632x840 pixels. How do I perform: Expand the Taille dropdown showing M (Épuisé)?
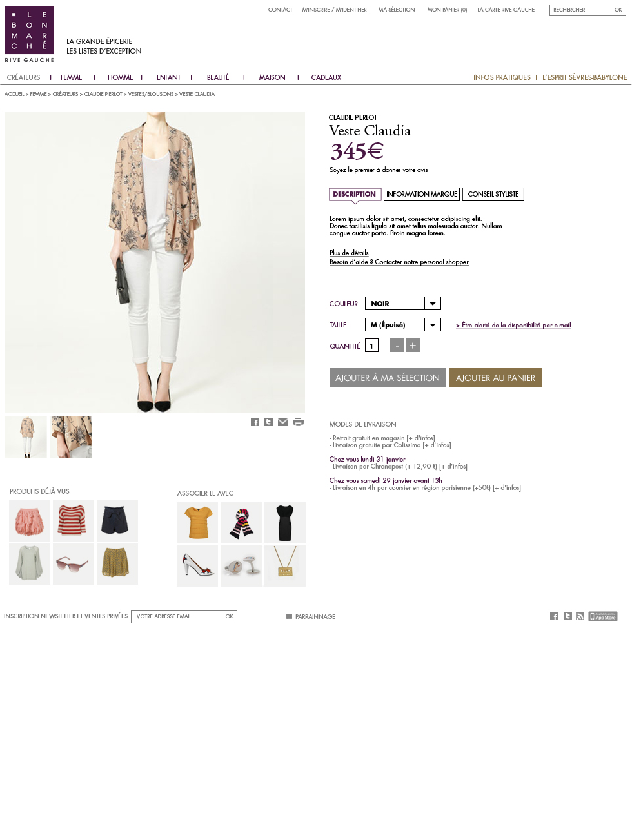coord(403,325)
